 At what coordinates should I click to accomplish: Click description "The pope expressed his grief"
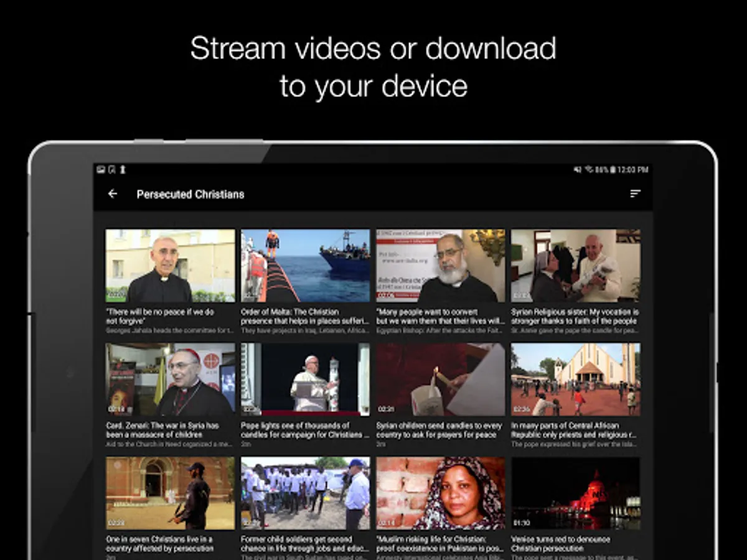click(575, 444)
